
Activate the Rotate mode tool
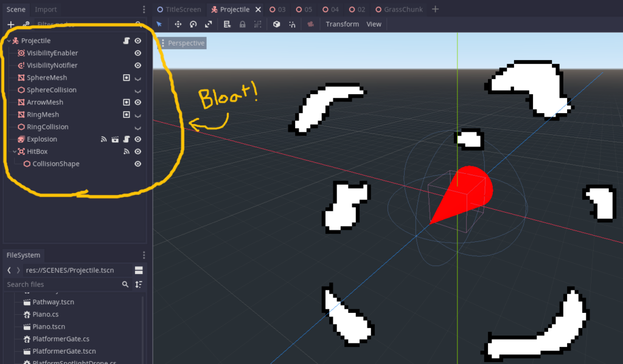point(193,24)
